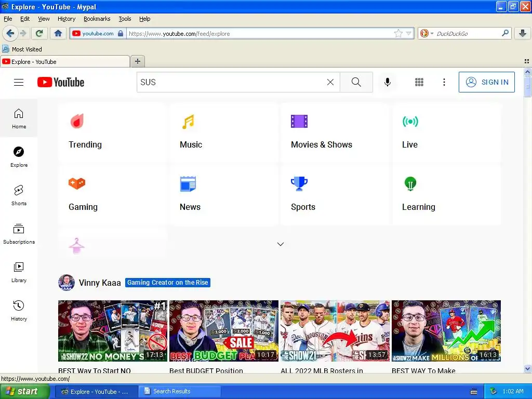Screen dimensions: 532x399
Task: Open the 16:13 Make Millions video thumbnail
Action: (446, 331)
